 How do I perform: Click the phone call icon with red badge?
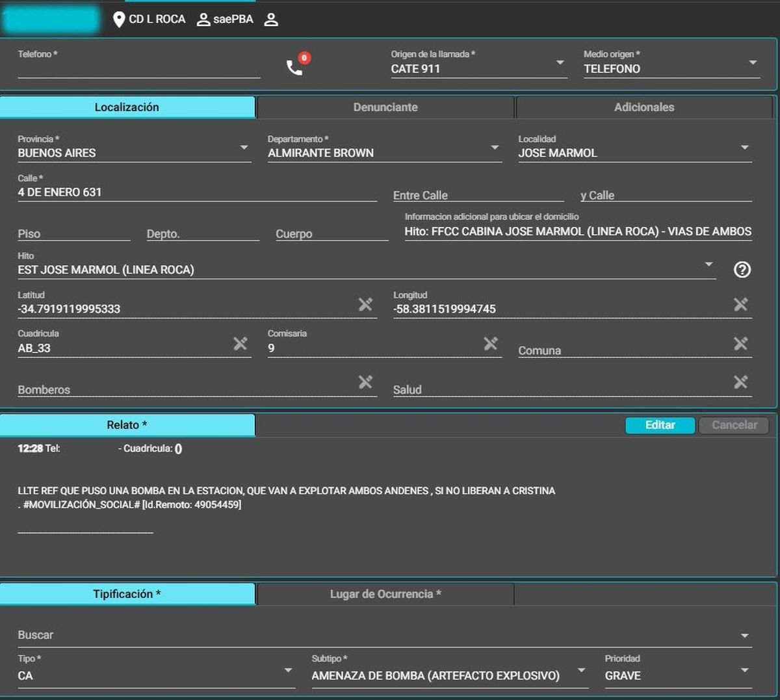295,66
